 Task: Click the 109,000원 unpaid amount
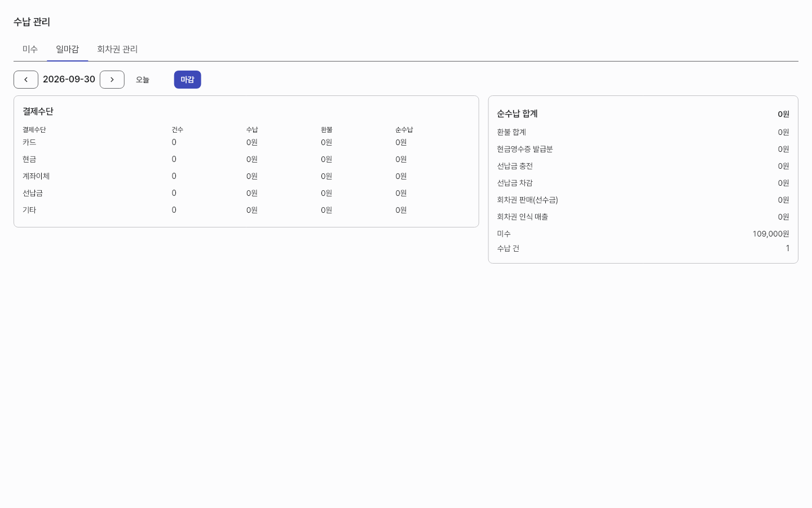click(771, 234)
